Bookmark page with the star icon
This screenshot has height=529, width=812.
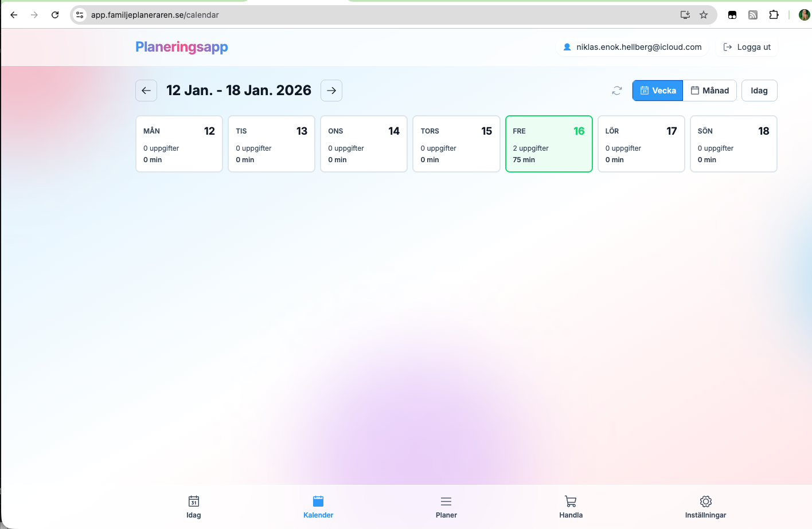(x=704, y=15)
